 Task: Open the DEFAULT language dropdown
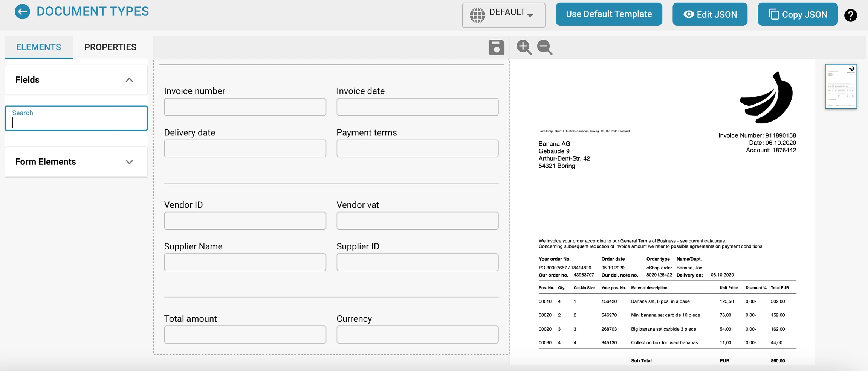(511, 14)
